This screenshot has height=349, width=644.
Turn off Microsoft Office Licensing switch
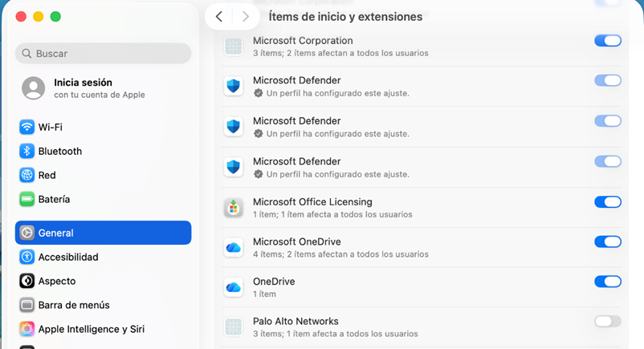[607, 202]
